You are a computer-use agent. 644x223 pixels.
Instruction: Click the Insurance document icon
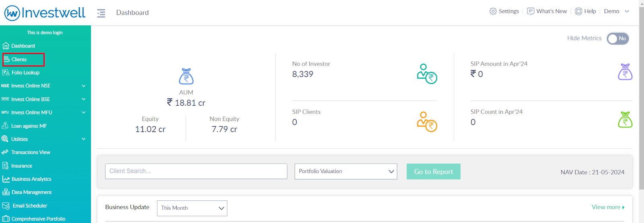[5, 166]
